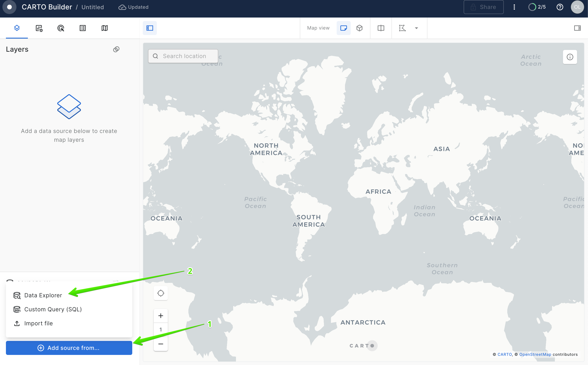Open the Basemap tab icon
The width and height of the screenshot is (588, 365).
(x=104, y=28)
